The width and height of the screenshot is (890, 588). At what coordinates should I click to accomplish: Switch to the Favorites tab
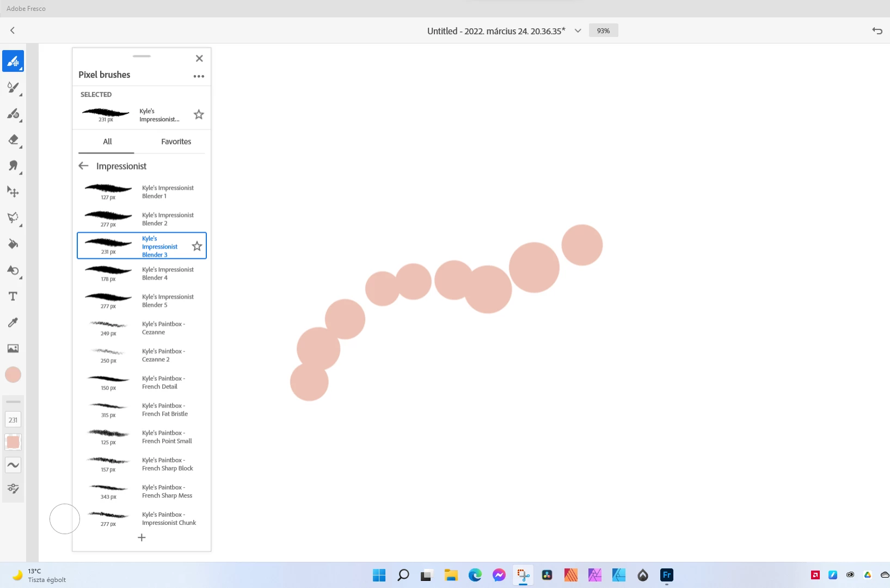[176, 141]
